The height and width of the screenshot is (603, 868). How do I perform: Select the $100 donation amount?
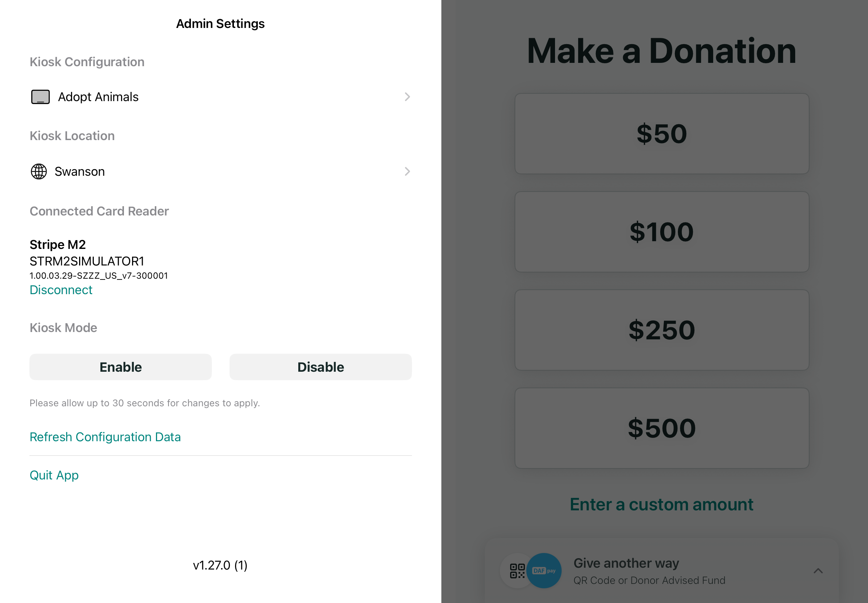[661, 232]
